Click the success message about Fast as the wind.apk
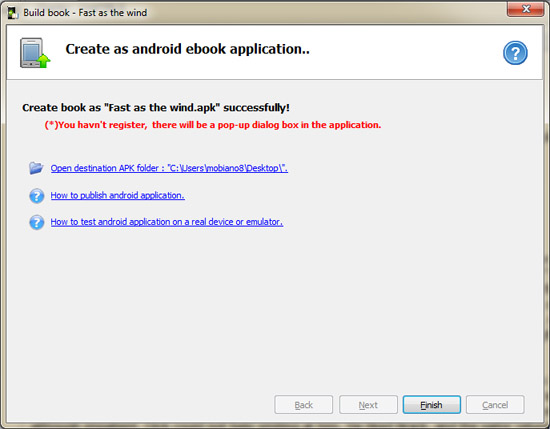This screenshot has width=550, height=429. (156, 107)
